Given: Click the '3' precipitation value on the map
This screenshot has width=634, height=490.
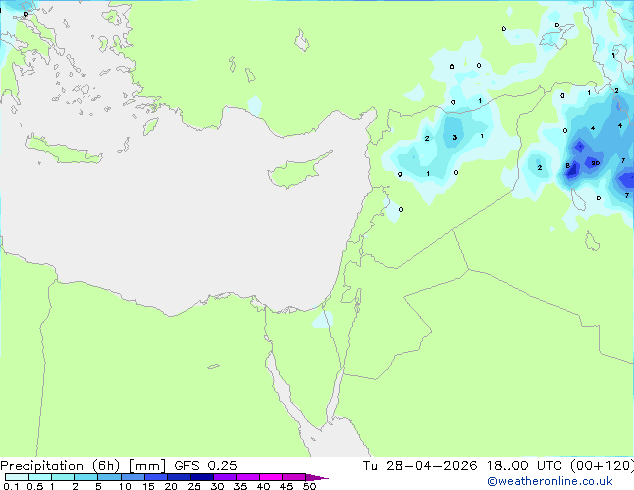Looking at the screenshot, I should (454, 137).
